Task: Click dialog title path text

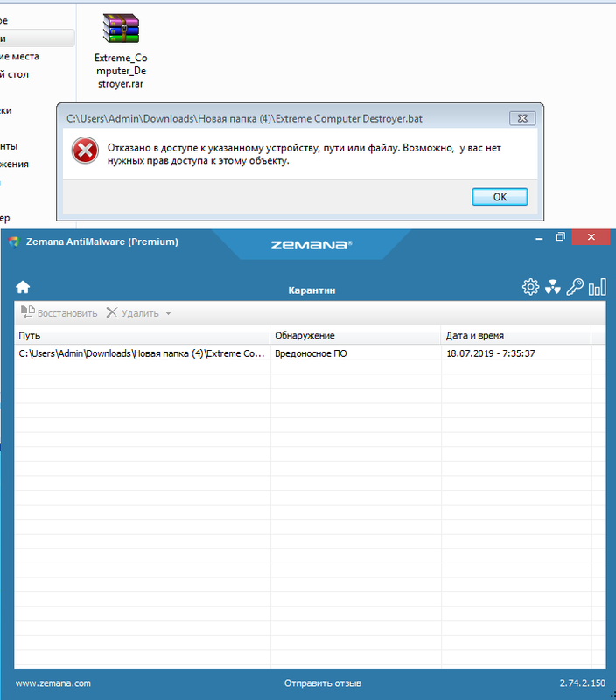Action: (x=244, y=119)
